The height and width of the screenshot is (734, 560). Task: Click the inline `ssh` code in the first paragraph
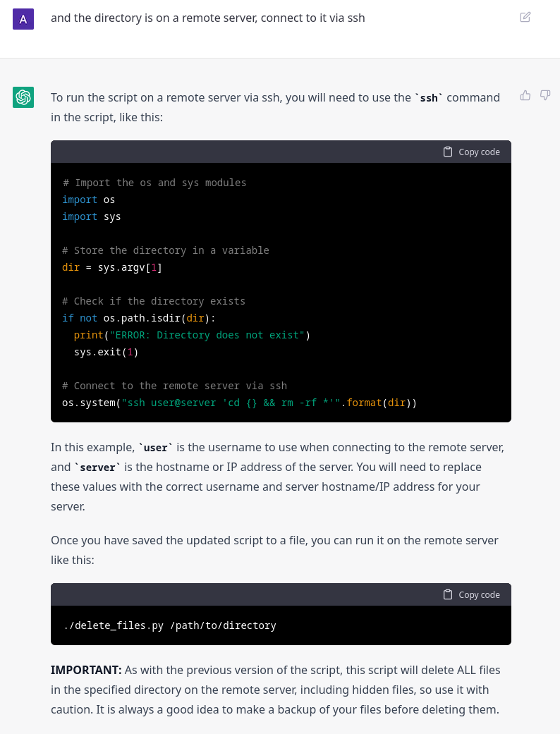pyautogui.click(x=428, y=98)
